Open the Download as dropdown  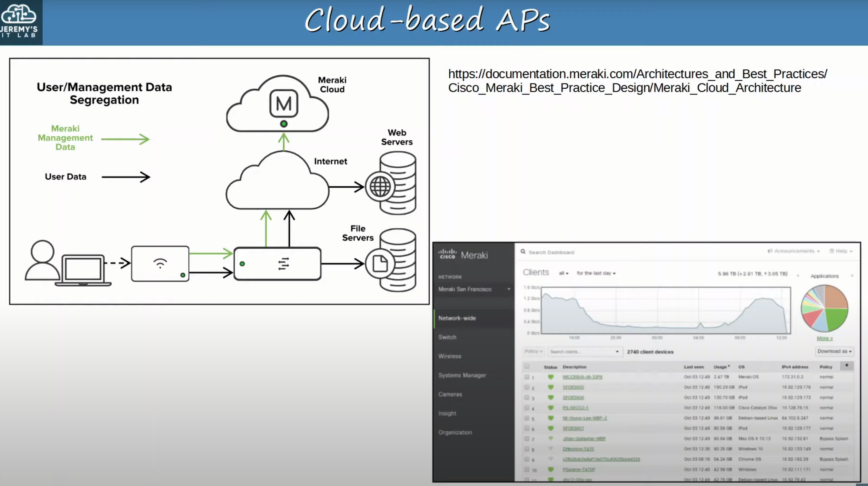(x=834, y=351)
